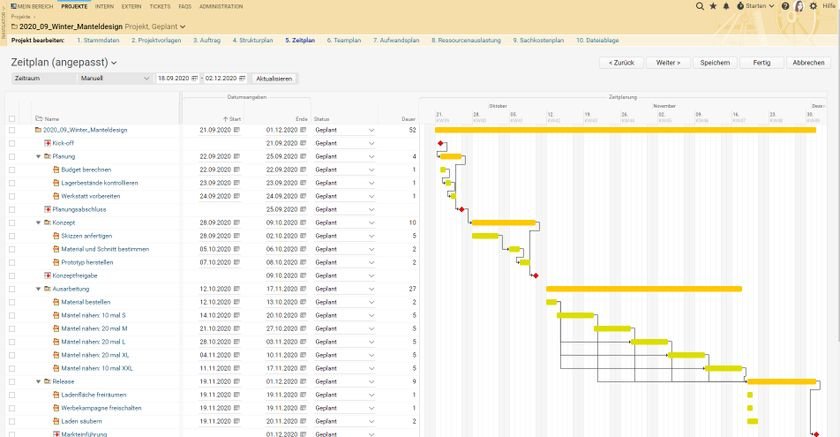
Task: Check the box for Ausarbeitung row
Action: [12, 289]
